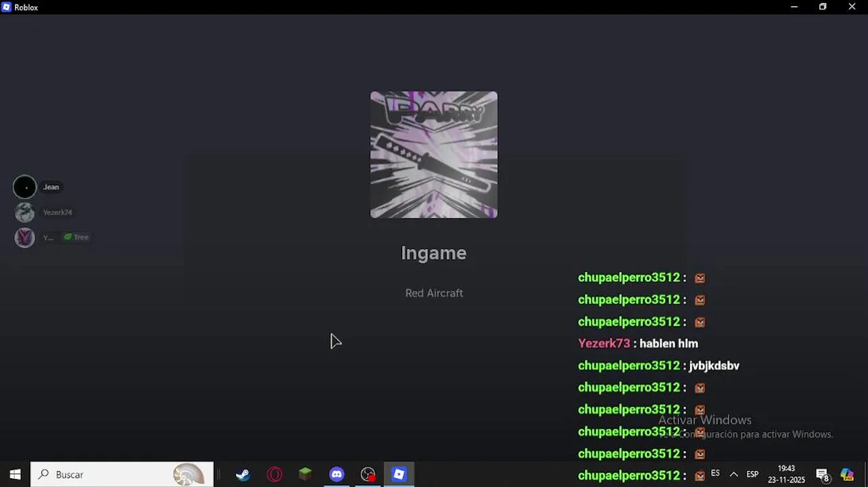Open the notification center icon
Viewport: 868px width, 487px height.
point(822,476)
